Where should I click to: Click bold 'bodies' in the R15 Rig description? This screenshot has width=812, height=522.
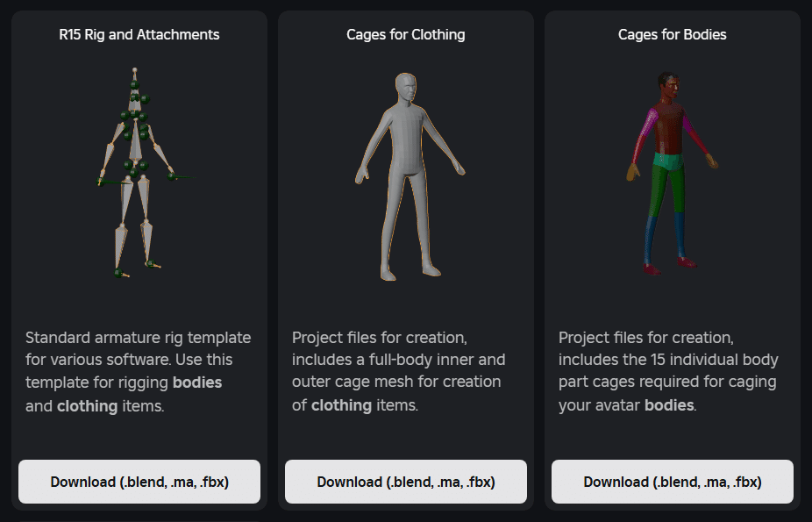[x=197, y=383]
